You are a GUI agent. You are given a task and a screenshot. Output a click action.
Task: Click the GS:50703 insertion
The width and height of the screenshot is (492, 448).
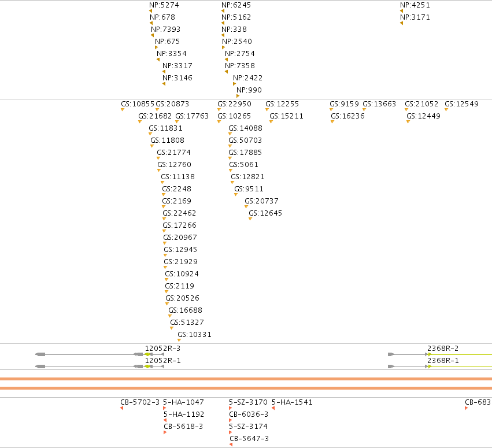[245, 140]
